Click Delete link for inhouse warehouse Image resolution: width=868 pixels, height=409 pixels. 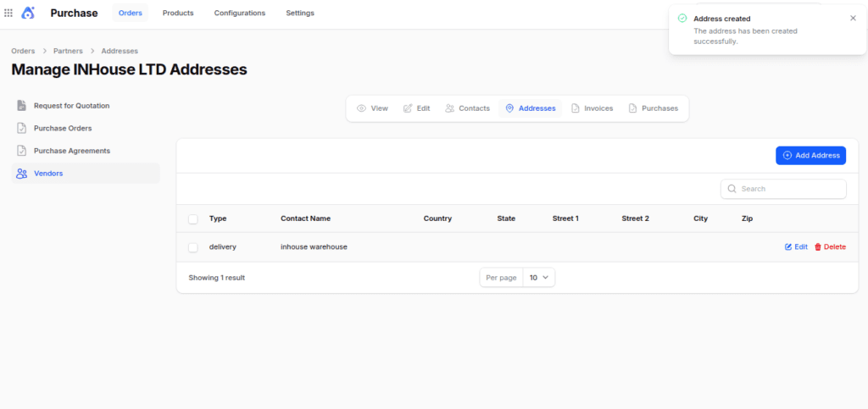pyautogui.click(x=831, y=247)
